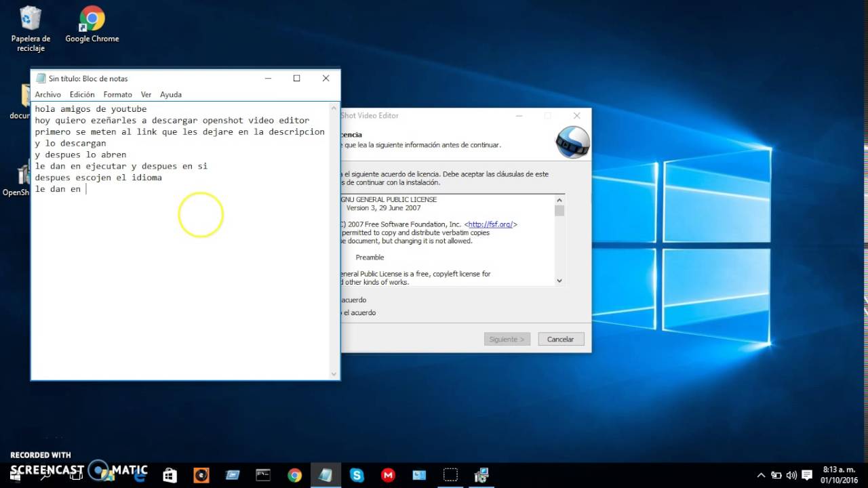Open the desktop window icon right of MEGA
This screenshot has width=868, height=488.
419,474
